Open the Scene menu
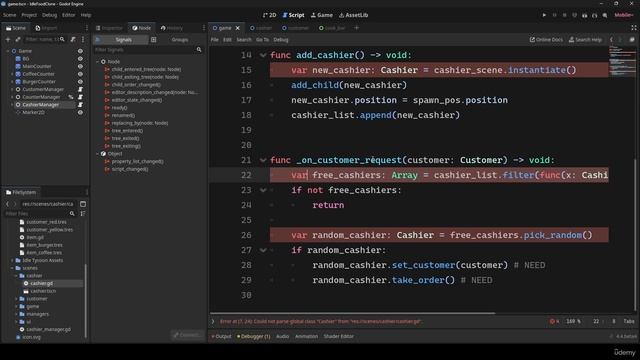Viewport: 640px width, 360px height. pyautogui.click(x=9, y=15)
